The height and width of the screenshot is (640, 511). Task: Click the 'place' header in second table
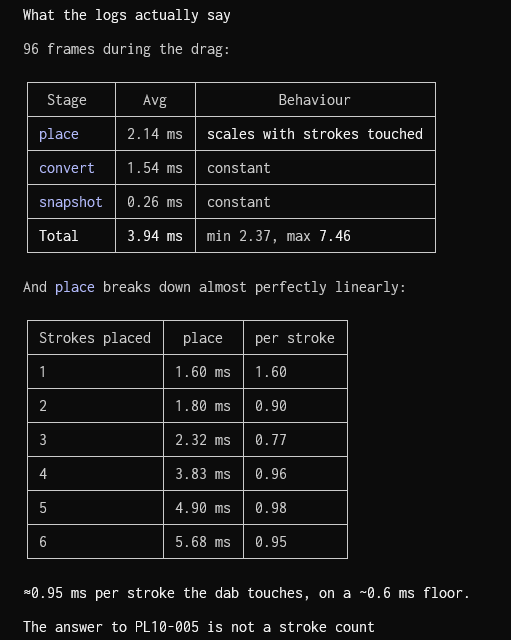(203, 338)
